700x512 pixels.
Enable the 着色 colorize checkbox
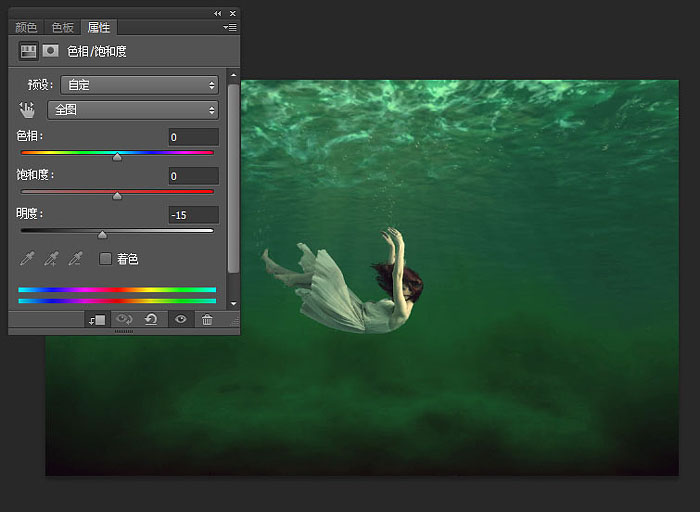point(105,258)
